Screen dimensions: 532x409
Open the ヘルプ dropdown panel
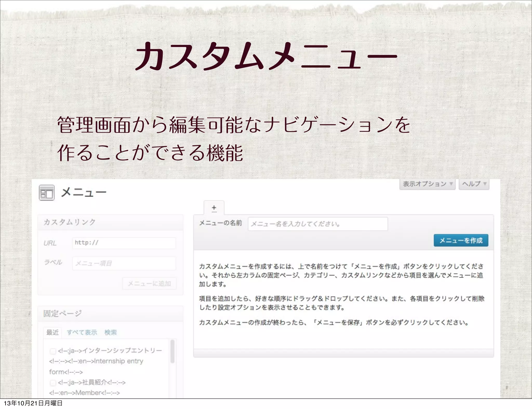(x=471, y=184)
